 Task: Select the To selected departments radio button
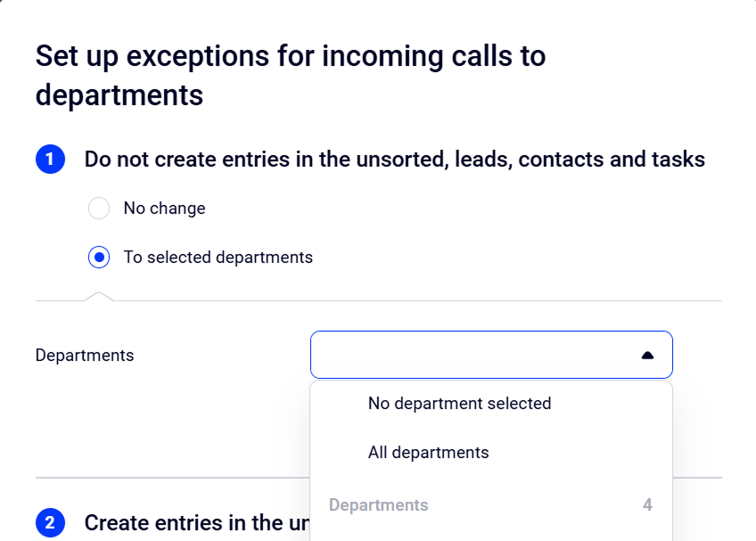pos(99,258)
